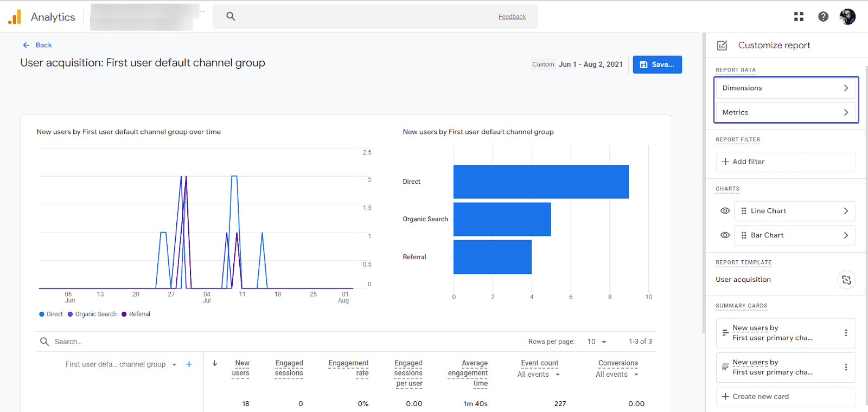Open options for second summary card
The image size is (868, 412).
[846, 367]
